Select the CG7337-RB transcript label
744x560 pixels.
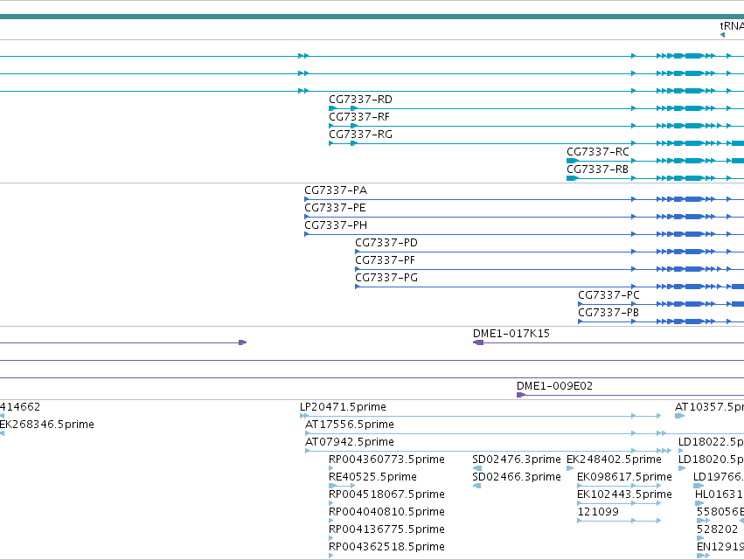(597, 169)
